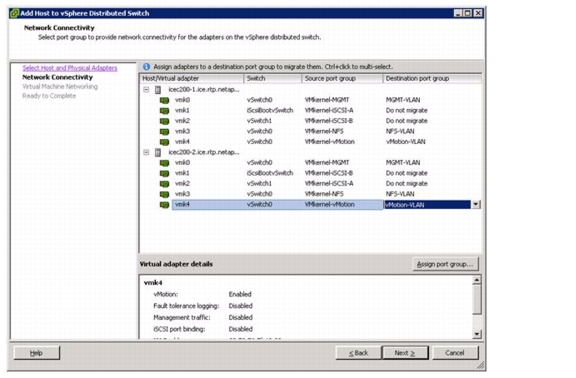Click vmk3 adapter icon under icec200-2 host
Image resolution: width=576 pixels, height=378 pixels.
coord(164,194)
